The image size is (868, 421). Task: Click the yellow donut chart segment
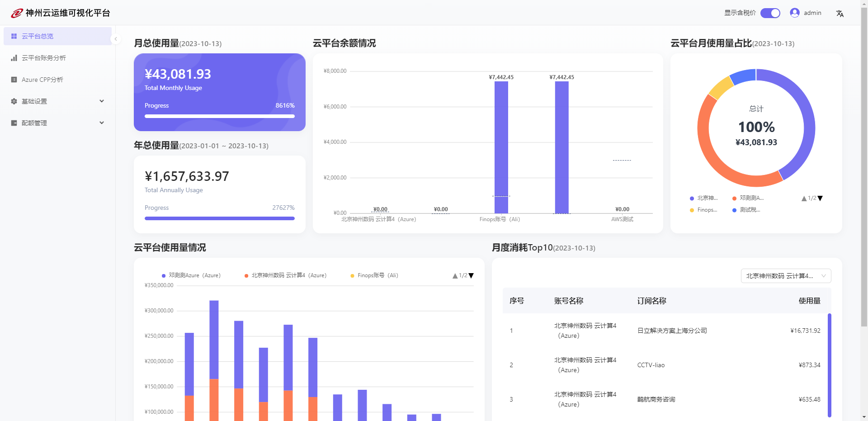pyautogui.click(x=721, y=87)
